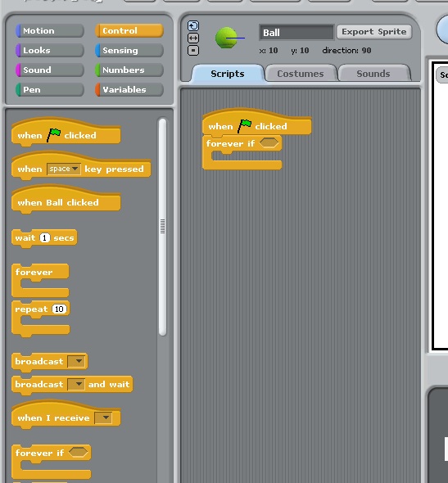Screen dimensions: 448x483
Task: Click the green Ball sprite thumbnail
Action: pyautogui.click(x=228, y=38)
